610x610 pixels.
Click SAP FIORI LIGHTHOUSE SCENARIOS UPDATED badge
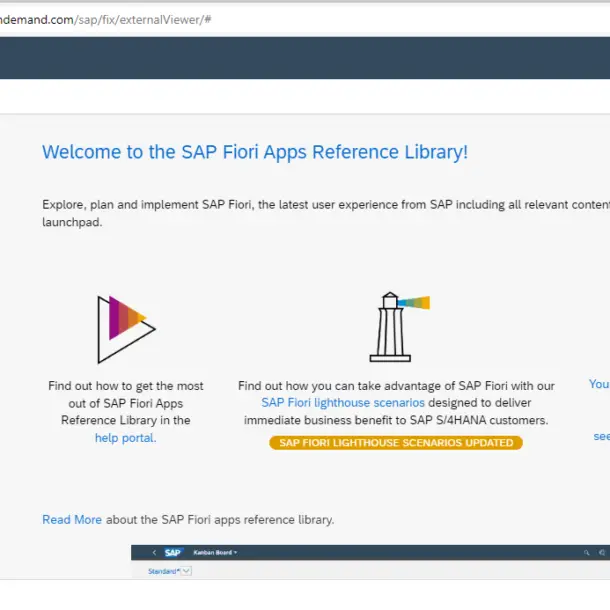point(396,443)
